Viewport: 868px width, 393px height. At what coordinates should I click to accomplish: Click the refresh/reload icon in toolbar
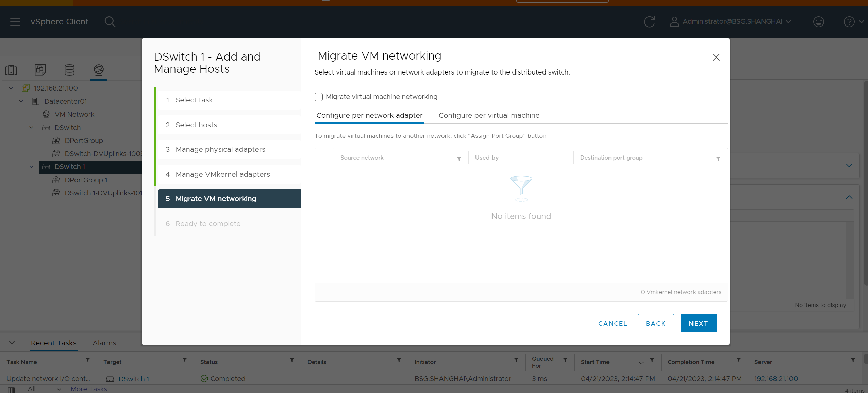pyautogui.click(x=650, y=21)
